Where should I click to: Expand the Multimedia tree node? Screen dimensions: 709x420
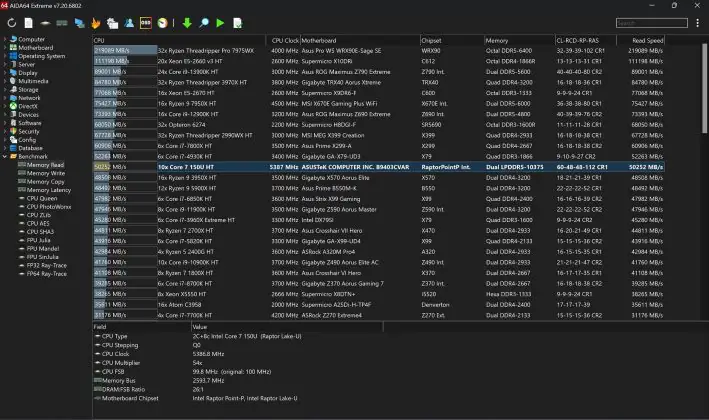(5, 81)
